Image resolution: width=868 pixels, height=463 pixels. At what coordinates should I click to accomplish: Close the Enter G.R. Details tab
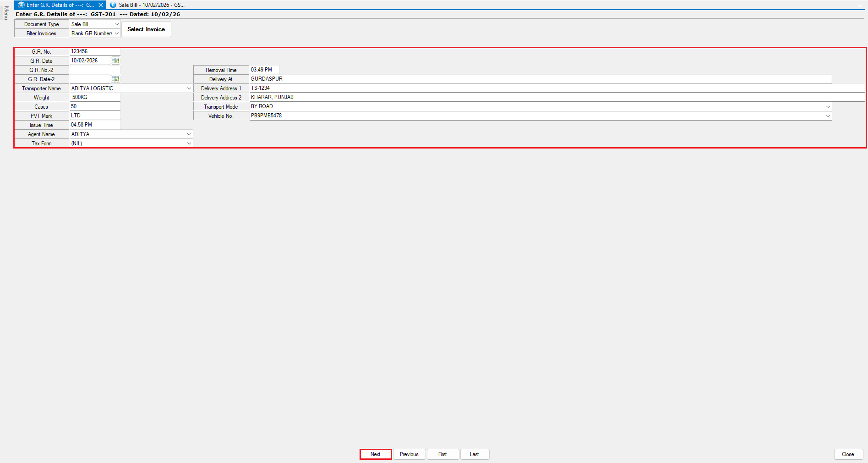click(x=101, y=5)
